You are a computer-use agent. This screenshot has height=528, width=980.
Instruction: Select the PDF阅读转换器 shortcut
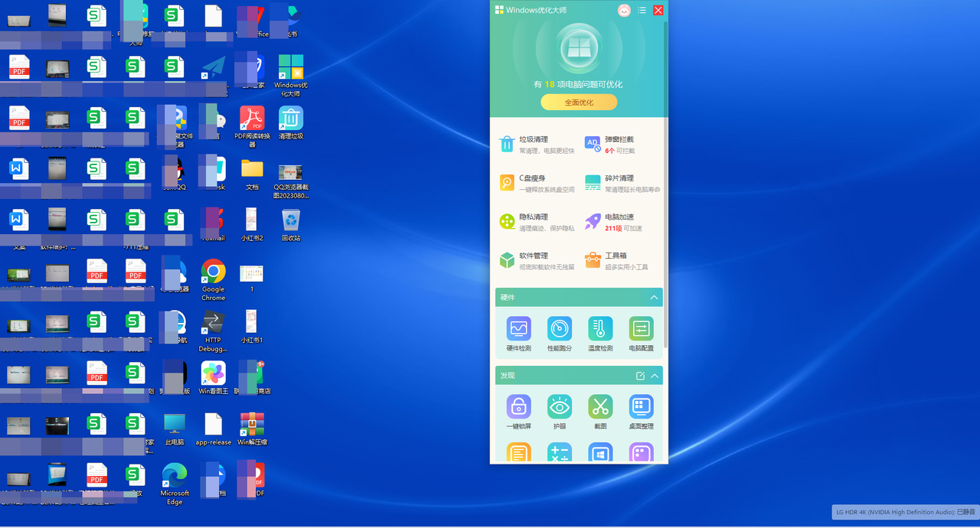pyautogui.click(x=252, y=126)
